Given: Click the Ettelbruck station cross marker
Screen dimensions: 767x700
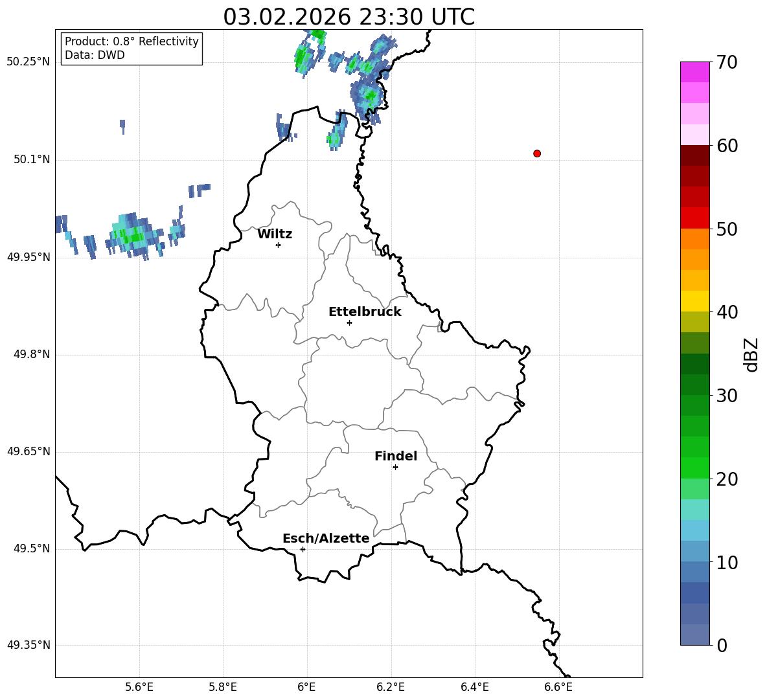Looking at the screenshot, I should [x=349, y=322].
